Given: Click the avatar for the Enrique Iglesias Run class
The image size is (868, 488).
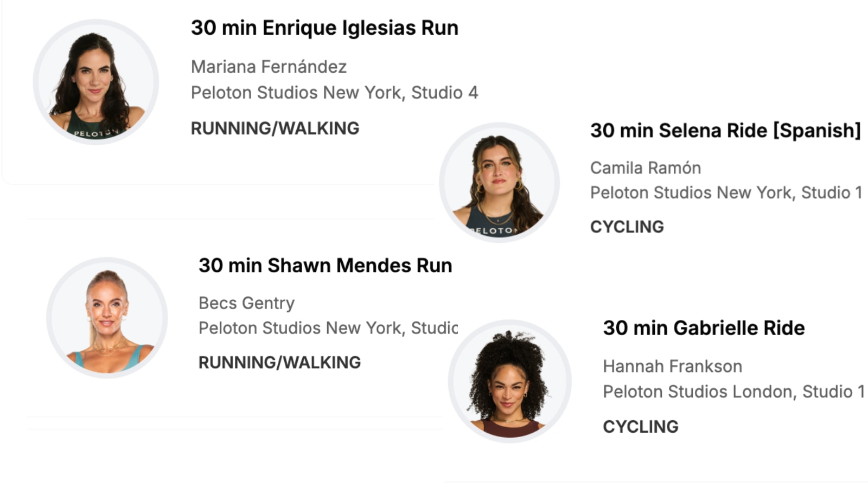Looking at the screenshot, I should 96,82.
